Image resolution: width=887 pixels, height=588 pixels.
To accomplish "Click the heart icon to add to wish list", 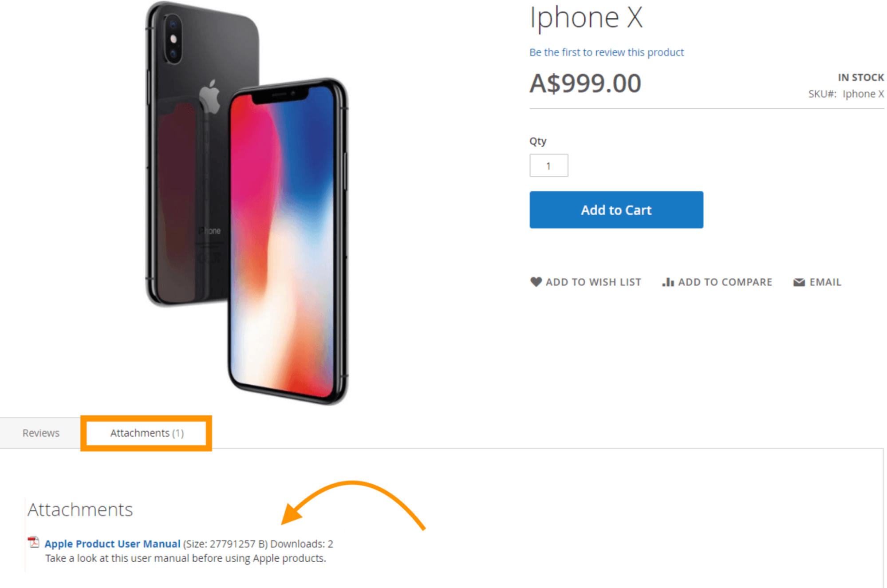I will click(536, 282).
